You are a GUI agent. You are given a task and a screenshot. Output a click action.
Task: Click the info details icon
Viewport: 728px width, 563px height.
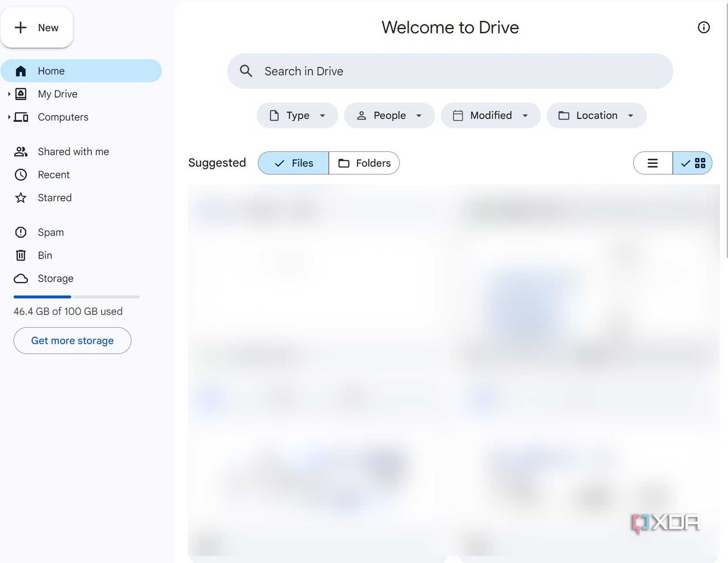704,27
